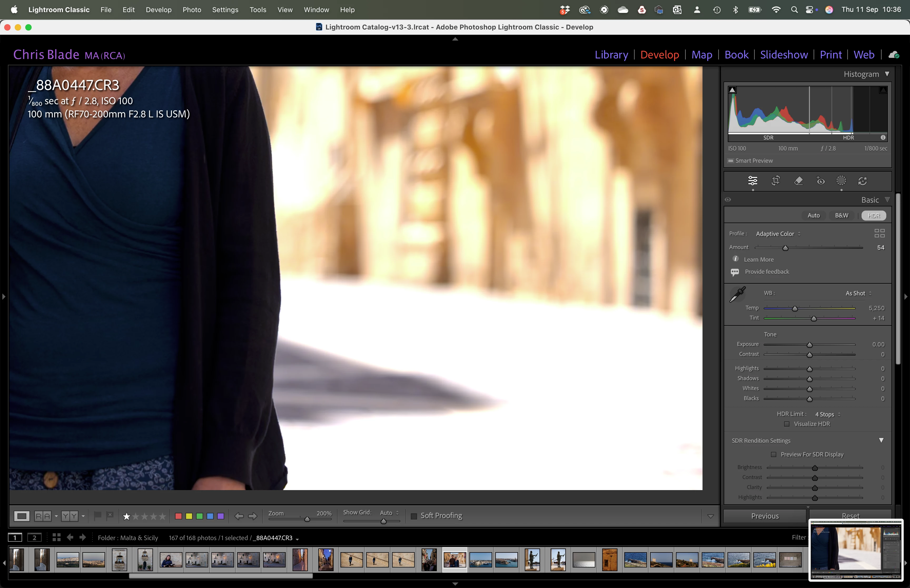
Task: Select the Crop Overlay tool icon
Action: tap(776, 181)
